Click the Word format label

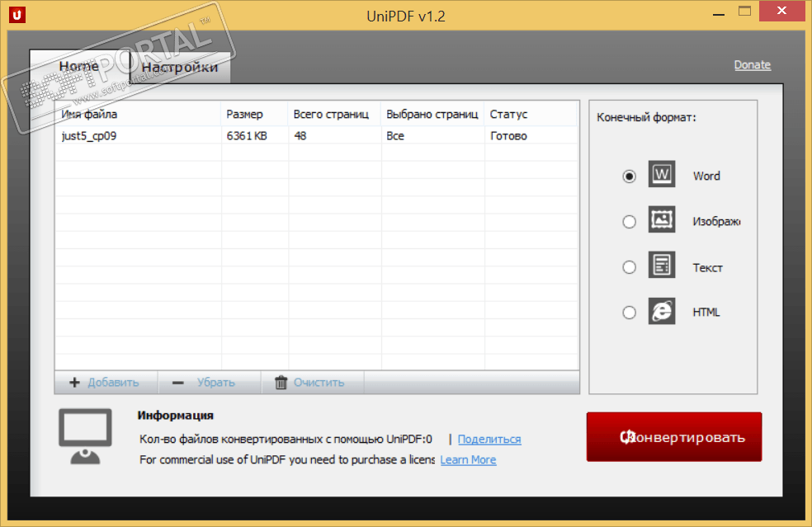(x=706, y=176)
